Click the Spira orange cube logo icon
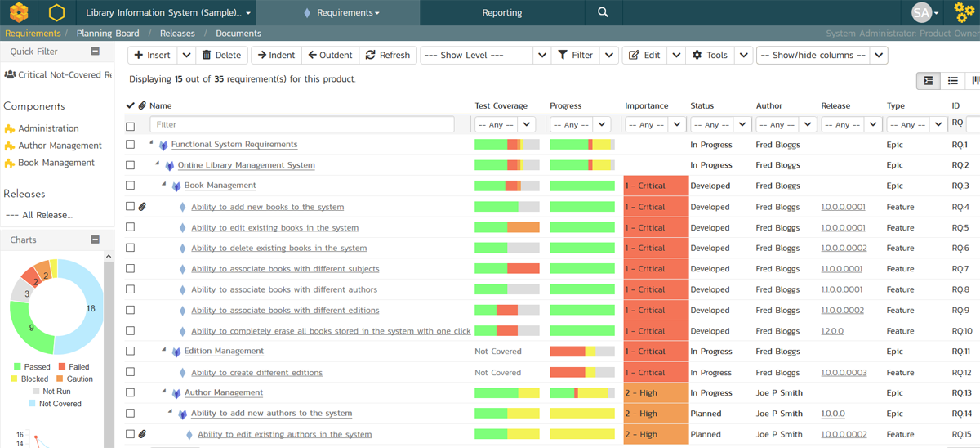Viewport: 980px width, 448px height. point(19,13)
